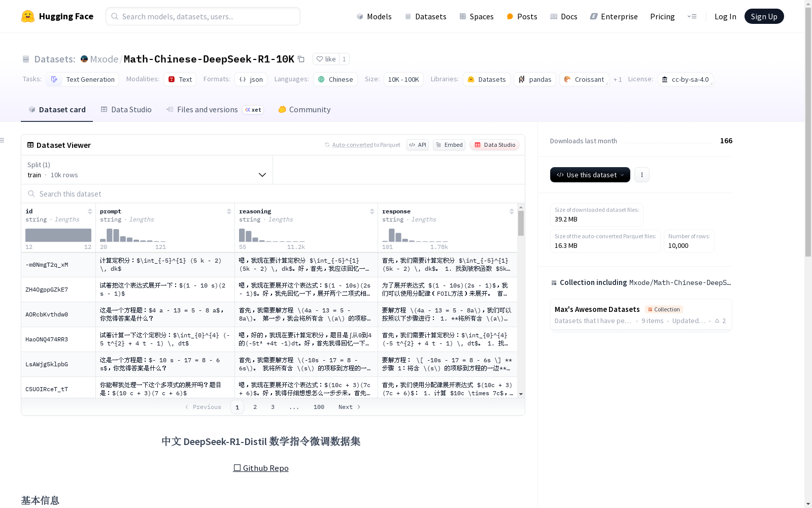
Task: Sort by the reasoning column sort arrows
Action: pyautogui.click(x=372, y=211)
